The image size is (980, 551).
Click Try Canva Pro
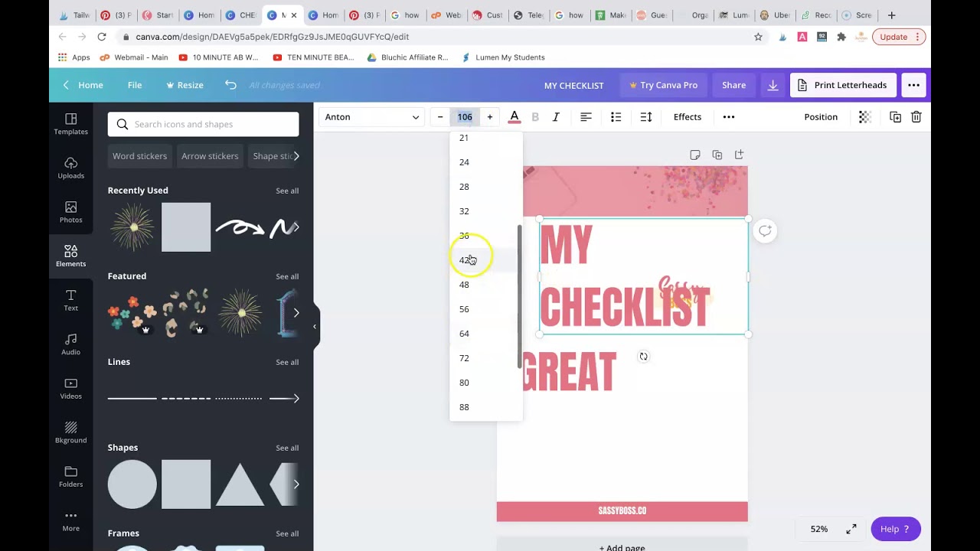(663, 85)
